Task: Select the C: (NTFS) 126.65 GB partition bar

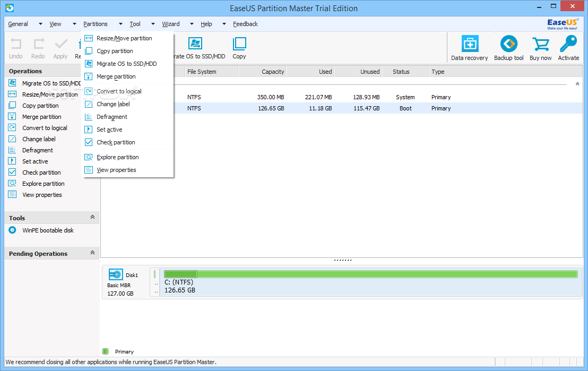Action: (371, 282)
